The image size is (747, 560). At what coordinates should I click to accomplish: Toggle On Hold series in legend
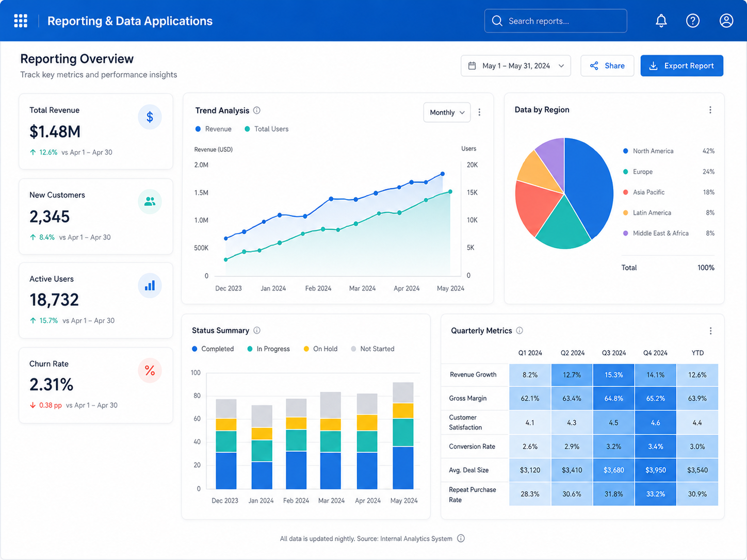pyautogui.click(x=320, y=349)
